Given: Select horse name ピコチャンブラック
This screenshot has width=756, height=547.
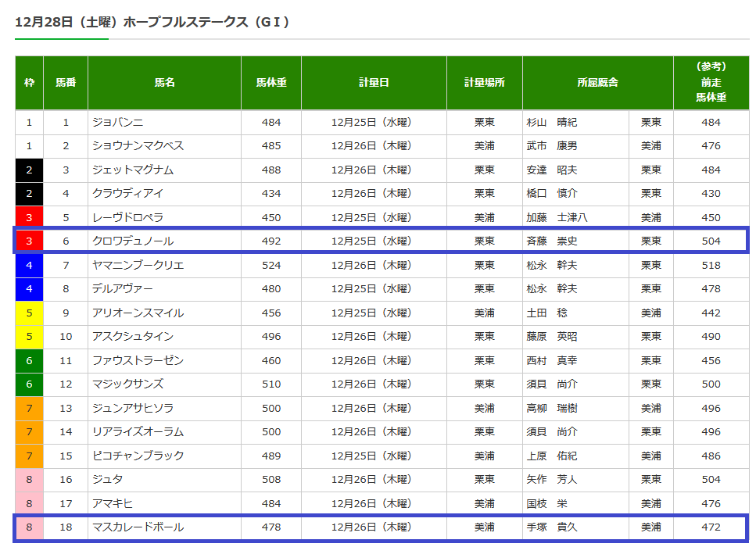Looking at the screenshot, I should (138, 456).
